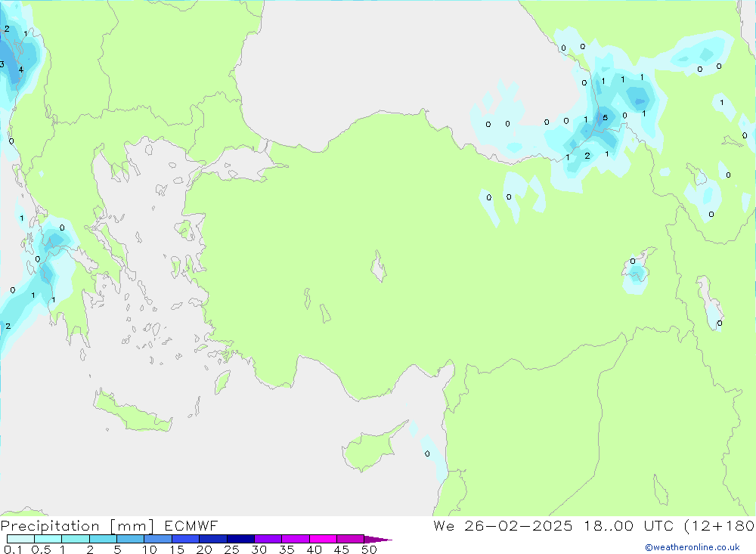756x554 pixels.
Task: Click the '45' legend scale label
Action: 342,549
